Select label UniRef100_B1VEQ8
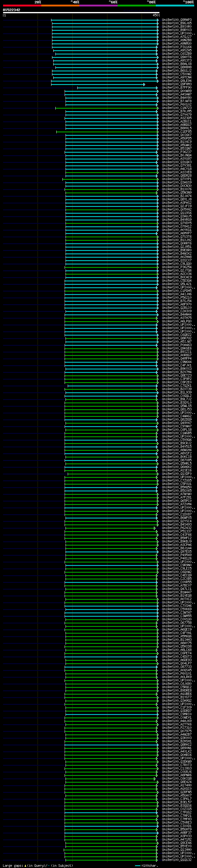Screen dimensions: 197x868 click(x=176, y=596)
